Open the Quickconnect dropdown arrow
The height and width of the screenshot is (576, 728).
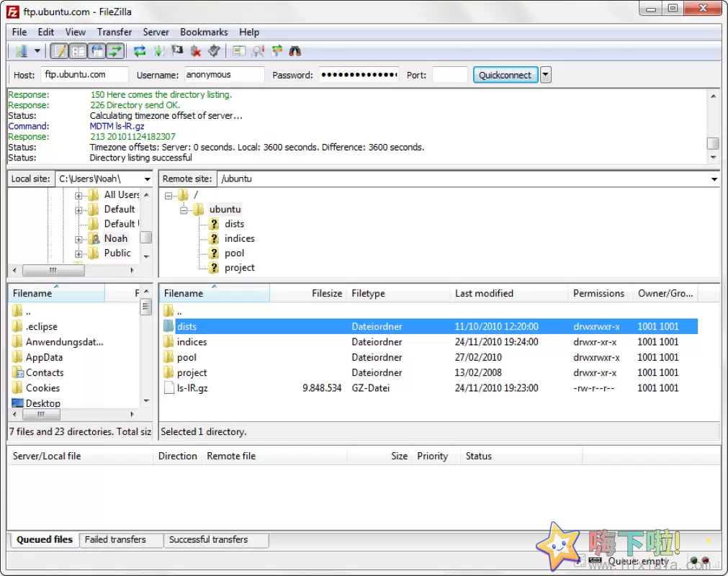point(545,74)
